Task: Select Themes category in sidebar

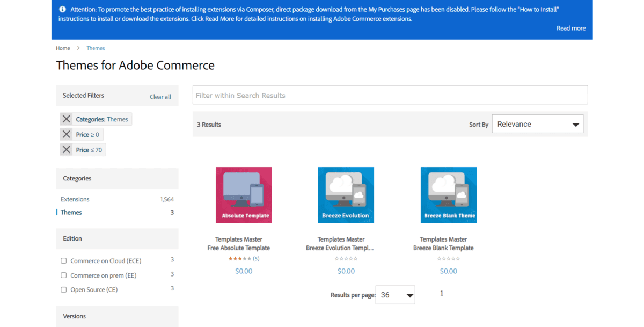Action: tap(71, 213)
